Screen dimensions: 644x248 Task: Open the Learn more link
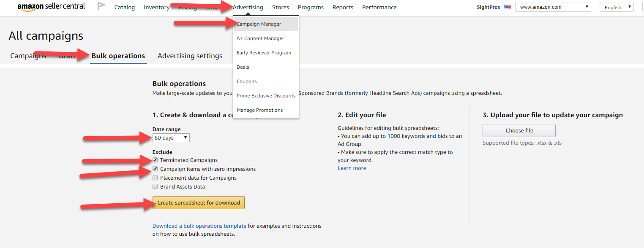click(352, 168)
